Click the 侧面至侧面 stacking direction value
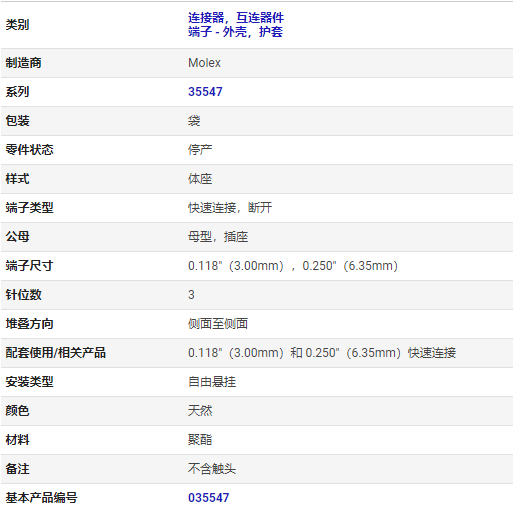 pos(218,324)
